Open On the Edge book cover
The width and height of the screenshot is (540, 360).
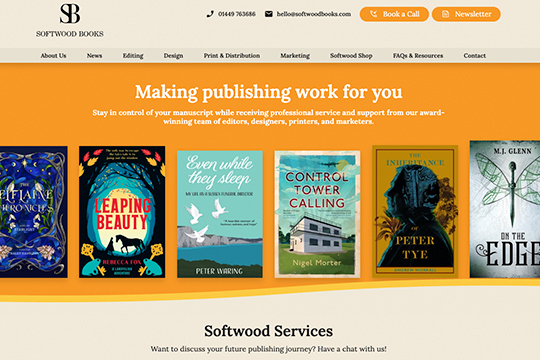[505, 209]
